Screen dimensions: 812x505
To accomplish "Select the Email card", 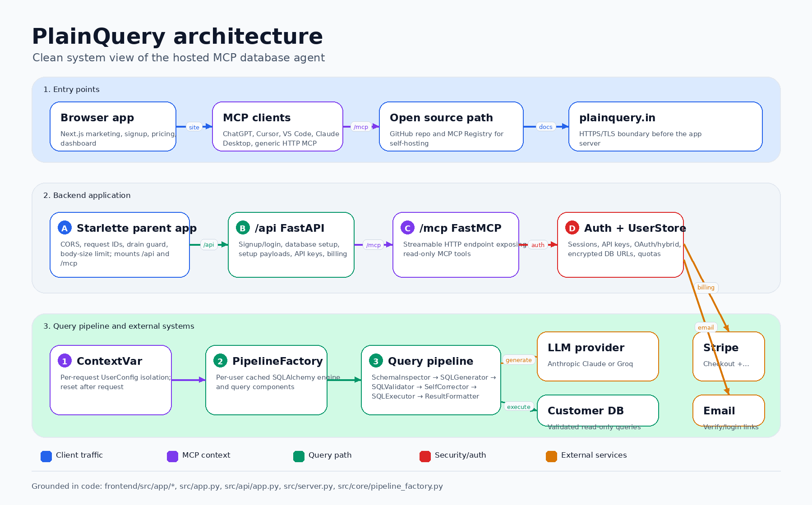I will (729, 410).
